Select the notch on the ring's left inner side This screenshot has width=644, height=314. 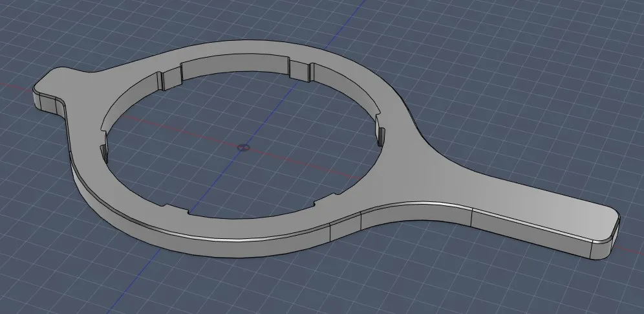102,151
